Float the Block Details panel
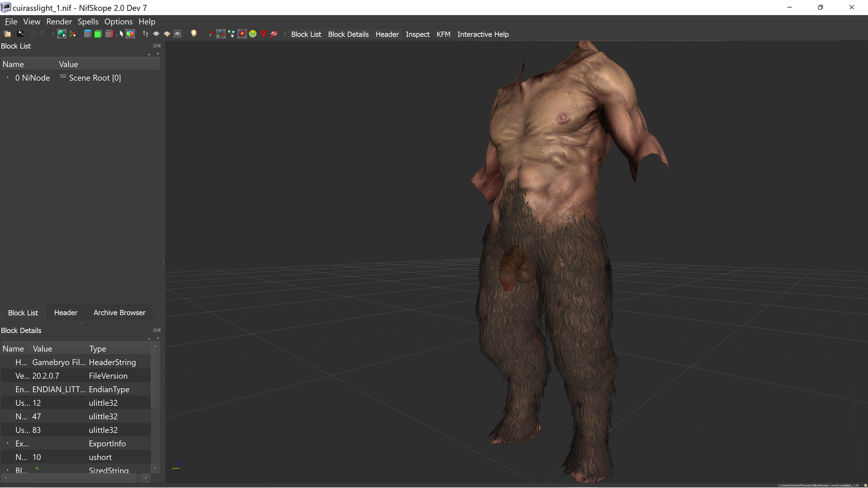868x488 pixels. click(155, 330)
